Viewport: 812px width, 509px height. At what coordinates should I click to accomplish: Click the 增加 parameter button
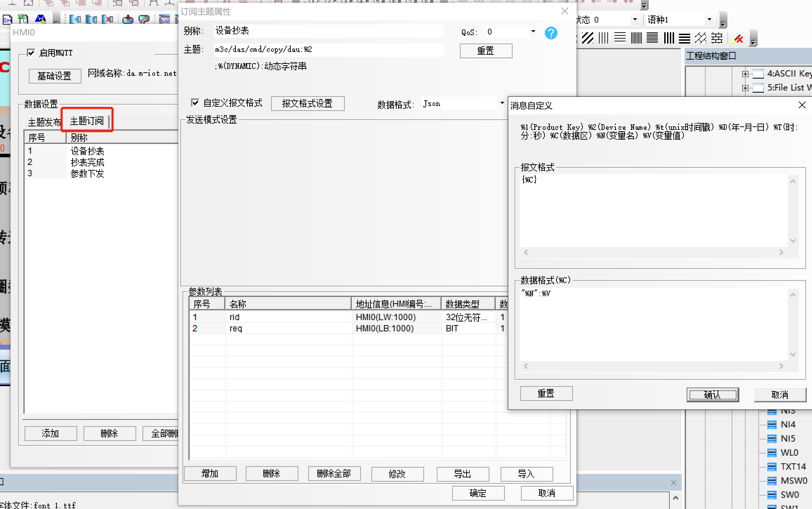tap(210, 474)
